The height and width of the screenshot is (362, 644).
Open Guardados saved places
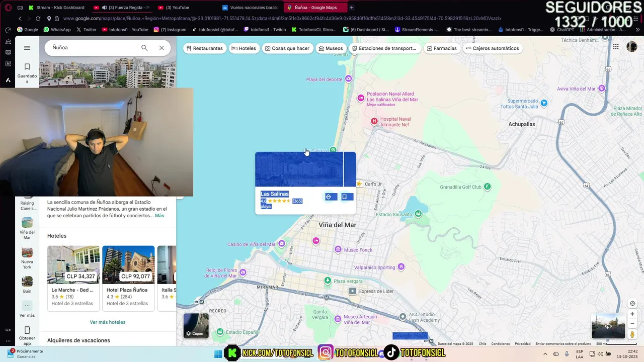coord(27,73)
